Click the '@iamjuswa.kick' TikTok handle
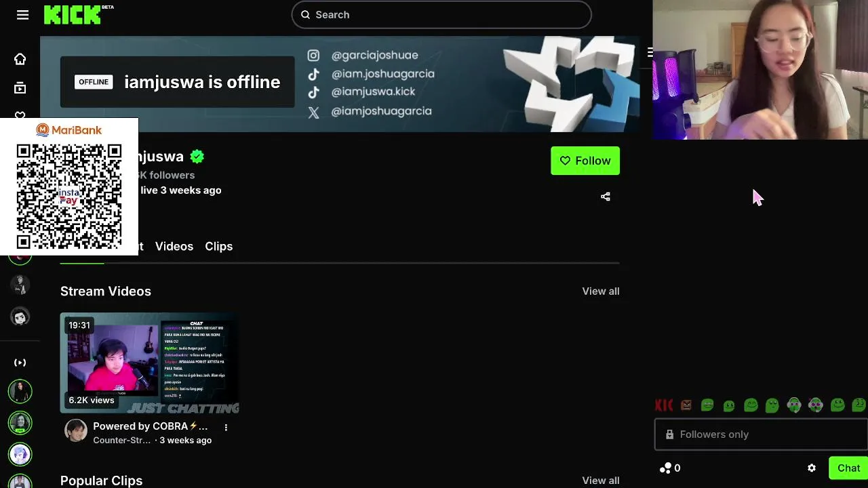The image size is (868, 488). (373, 91)
